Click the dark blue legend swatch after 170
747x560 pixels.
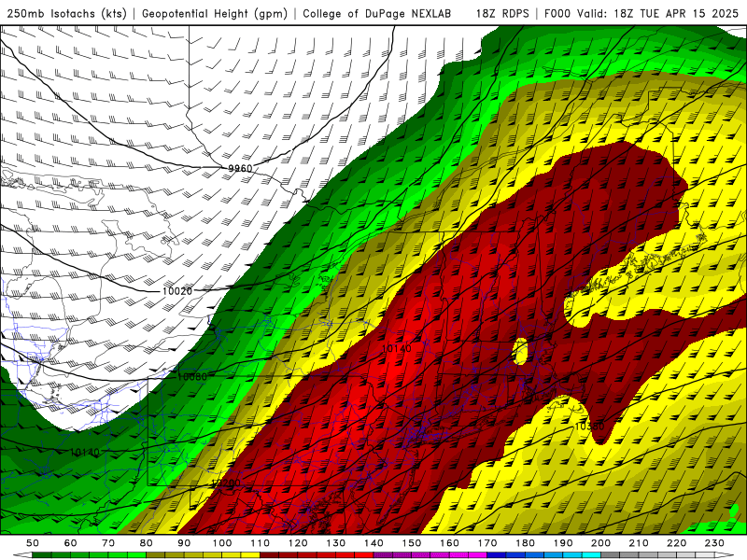tap(497, 554)
